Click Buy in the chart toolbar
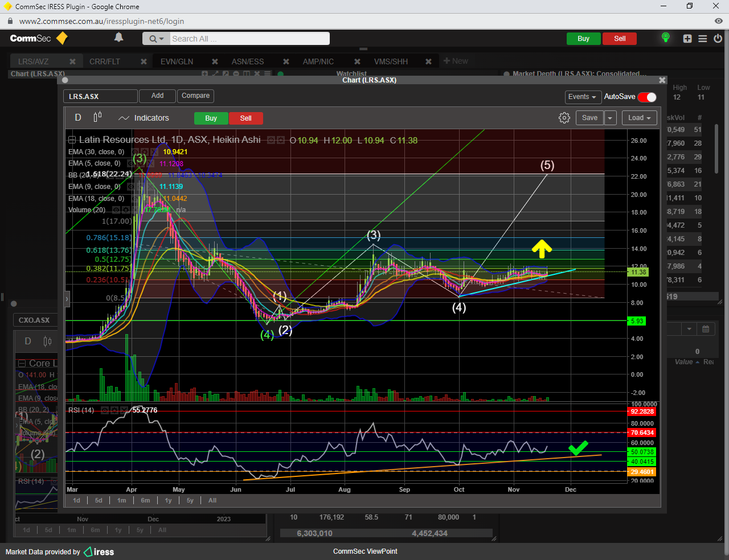This screenshot has height=560, width=729. click(x=211, y=118)
